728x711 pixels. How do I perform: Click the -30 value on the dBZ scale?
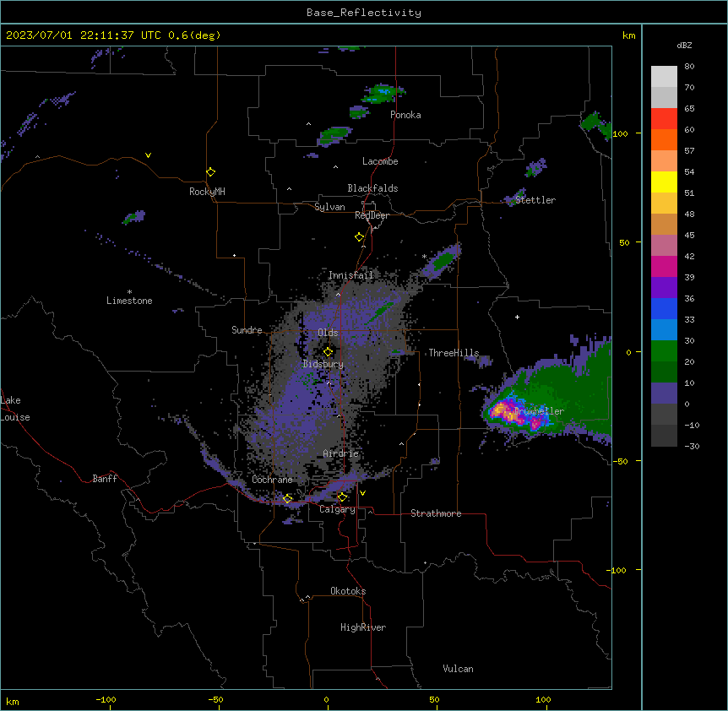pyautogui.click(x=692, y=446)
